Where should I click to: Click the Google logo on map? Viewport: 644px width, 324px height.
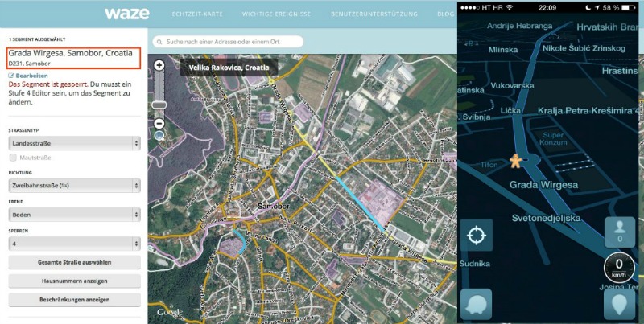(169, 312)
